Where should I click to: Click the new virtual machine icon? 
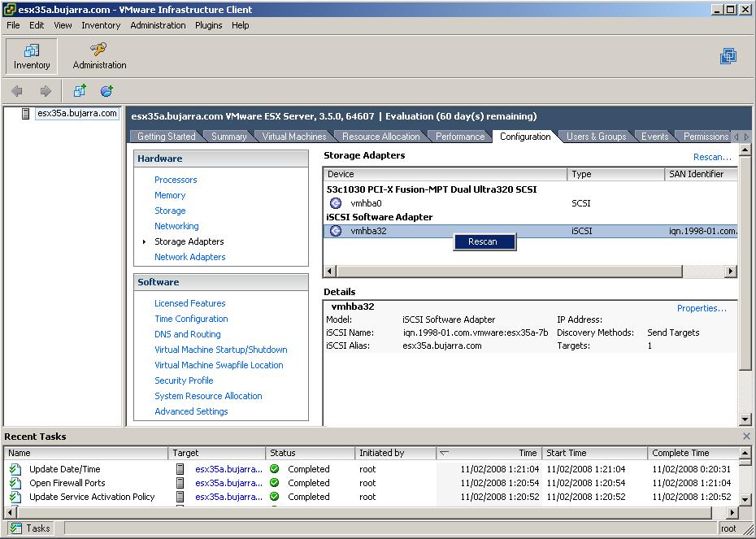click(80, 90)
